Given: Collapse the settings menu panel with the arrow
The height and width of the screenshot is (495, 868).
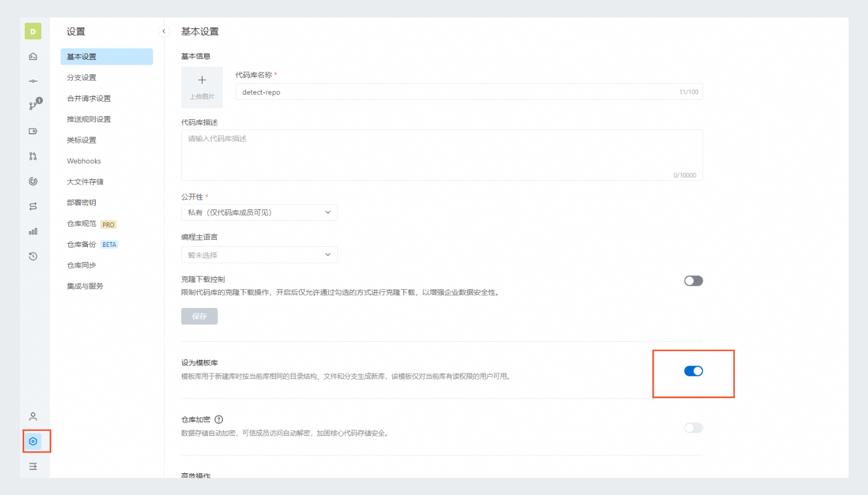Looking at the screenshot, I should tap(164, 31).
